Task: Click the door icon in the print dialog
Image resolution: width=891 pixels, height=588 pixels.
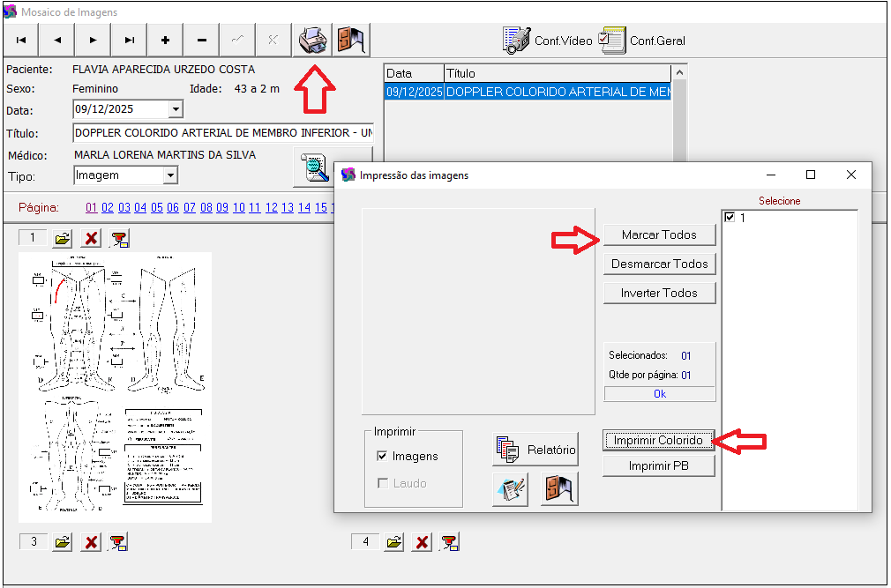Action: point(559,488)
